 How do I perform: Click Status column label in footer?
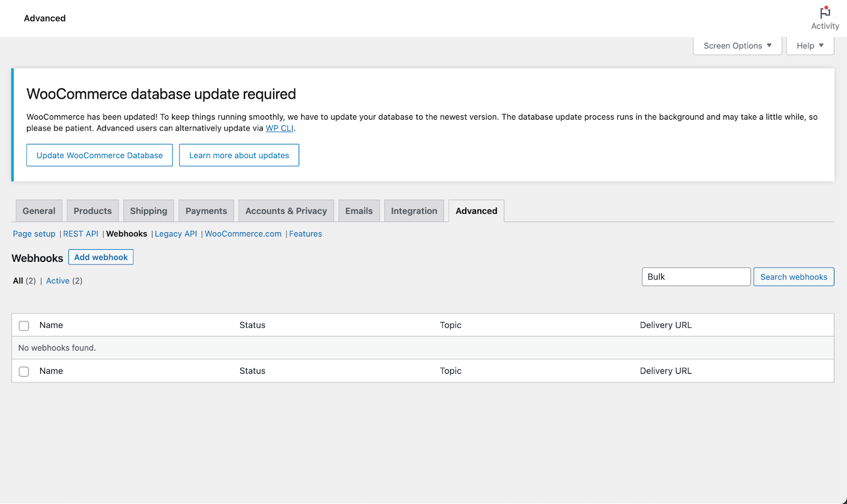253,371
